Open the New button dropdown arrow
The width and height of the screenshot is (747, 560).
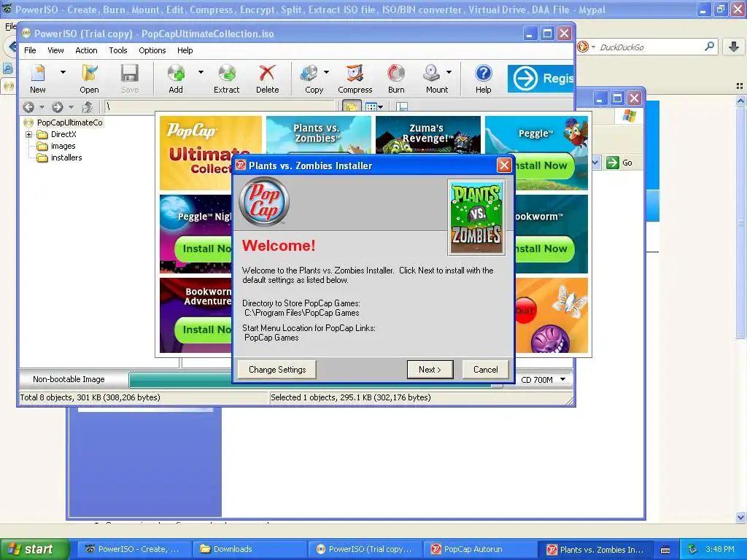[x=63, y=72]
